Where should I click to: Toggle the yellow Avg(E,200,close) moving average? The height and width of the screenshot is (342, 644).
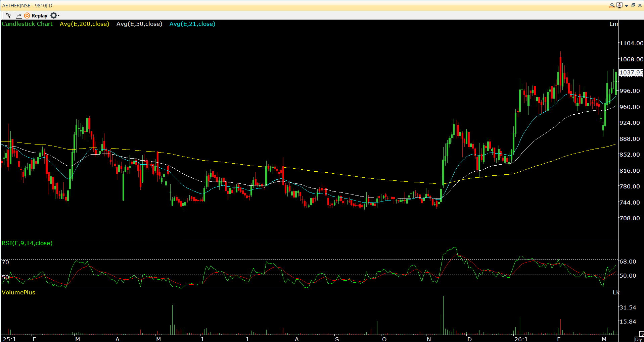click(84, 24)
